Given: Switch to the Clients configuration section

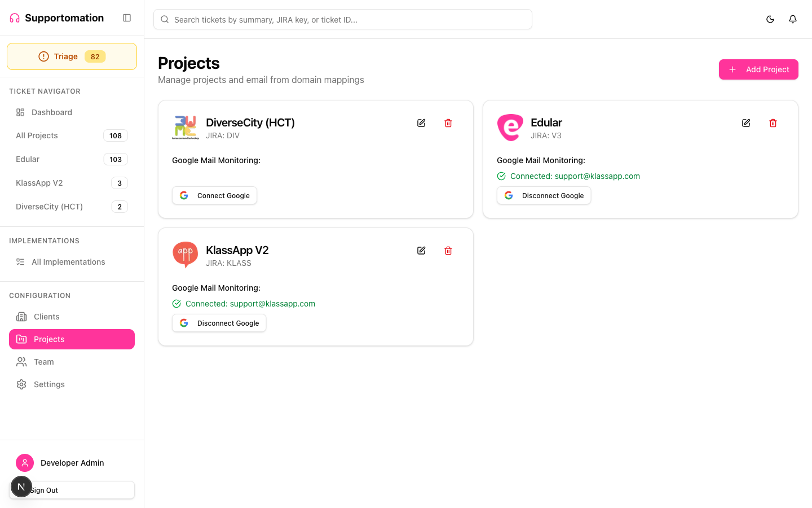Looking at the screenshot, I should 45,317.
